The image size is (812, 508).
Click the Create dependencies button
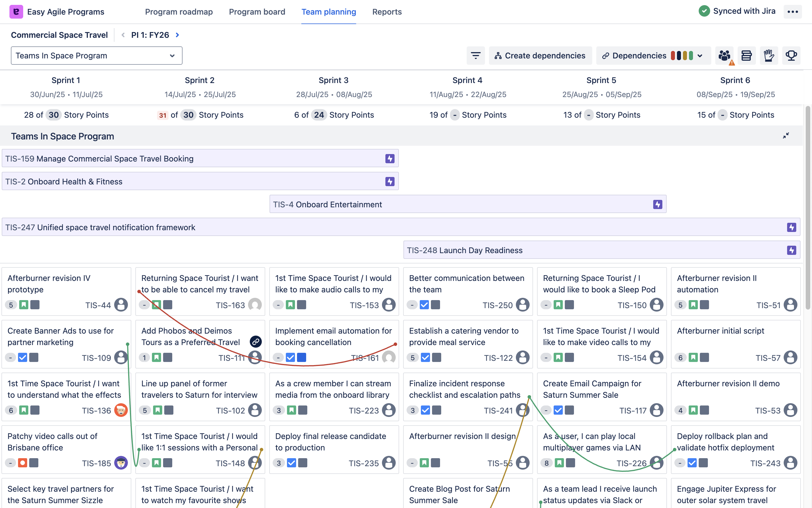pos(540,56)
